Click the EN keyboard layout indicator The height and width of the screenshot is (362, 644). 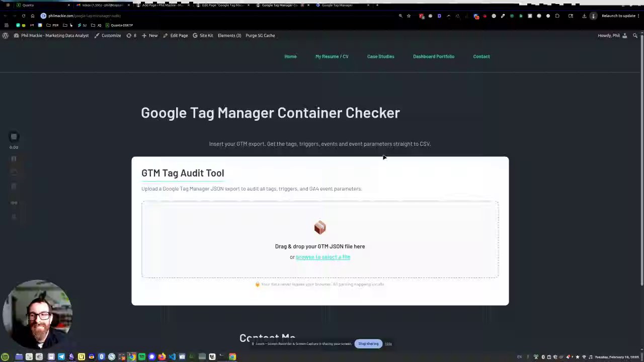520,357
